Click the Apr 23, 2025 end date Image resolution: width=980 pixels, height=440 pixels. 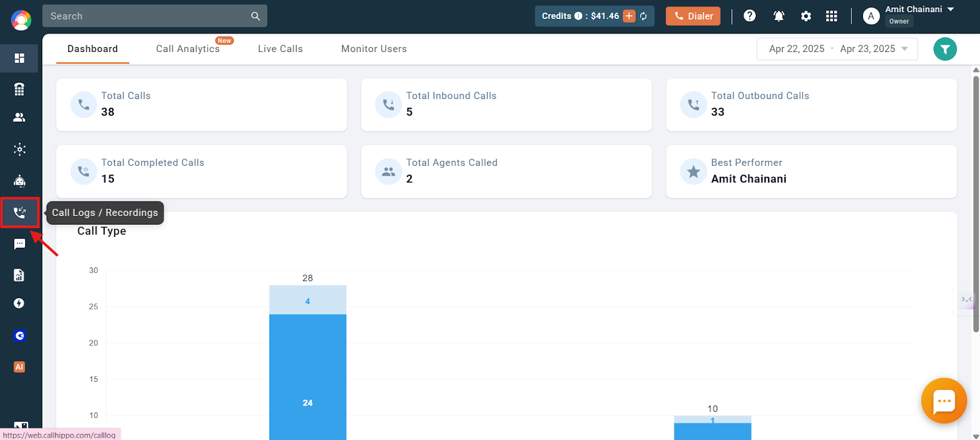pos(867,49)
